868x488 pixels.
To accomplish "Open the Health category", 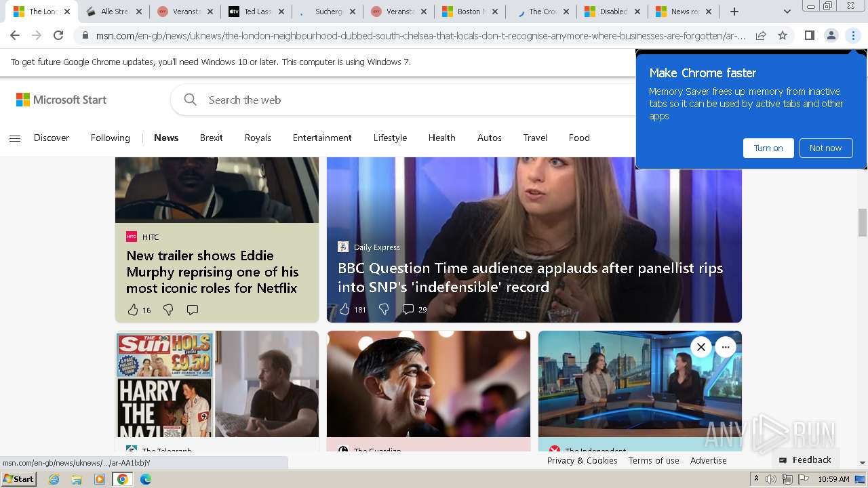I will [x=441, y=138].
